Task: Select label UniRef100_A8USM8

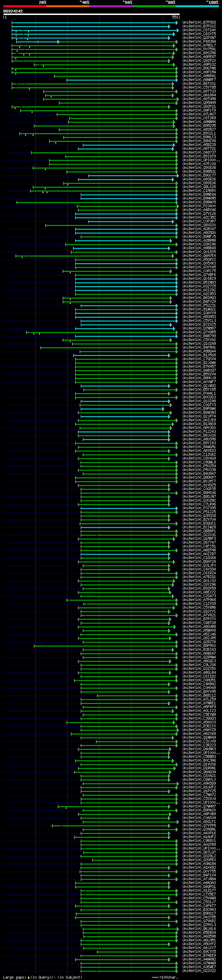Action: point(199,439)
